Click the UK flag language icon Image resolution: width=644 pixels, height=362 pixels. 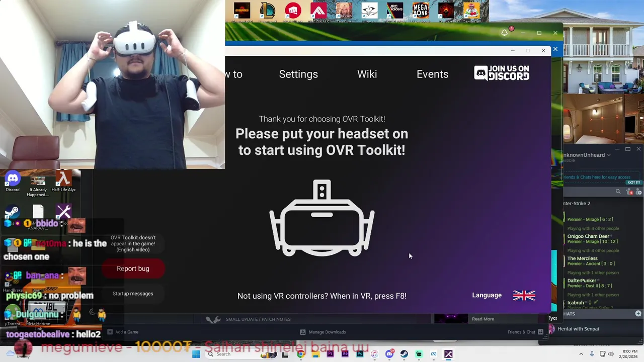coord(524,295)
